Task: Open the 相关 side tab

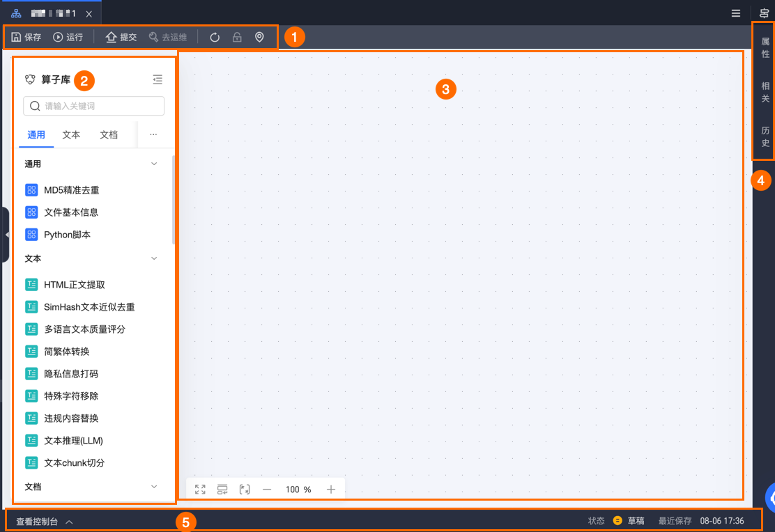Action: coord(765,92)
